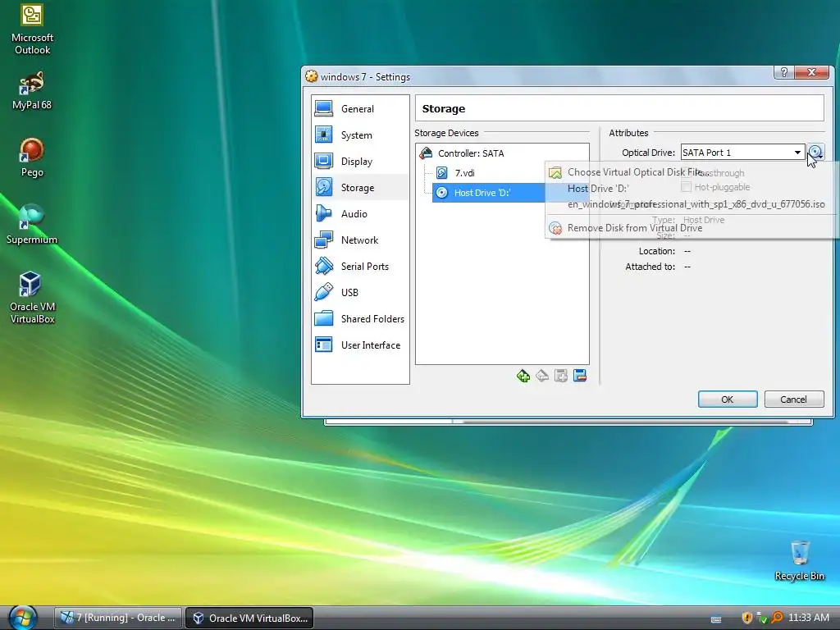
Task: Open the Recycle Bin
Action: [799, 561]
